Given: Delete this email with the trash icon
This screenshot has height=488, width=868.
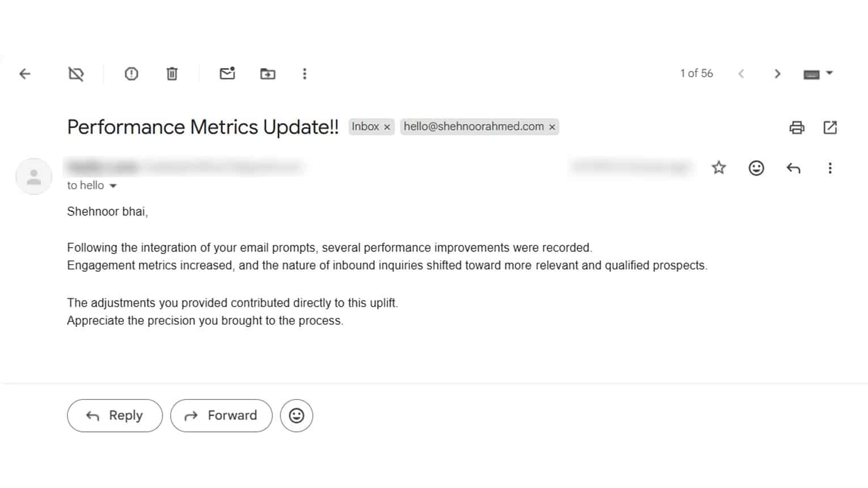Looking at the screenshot, I should click(172, 74).
